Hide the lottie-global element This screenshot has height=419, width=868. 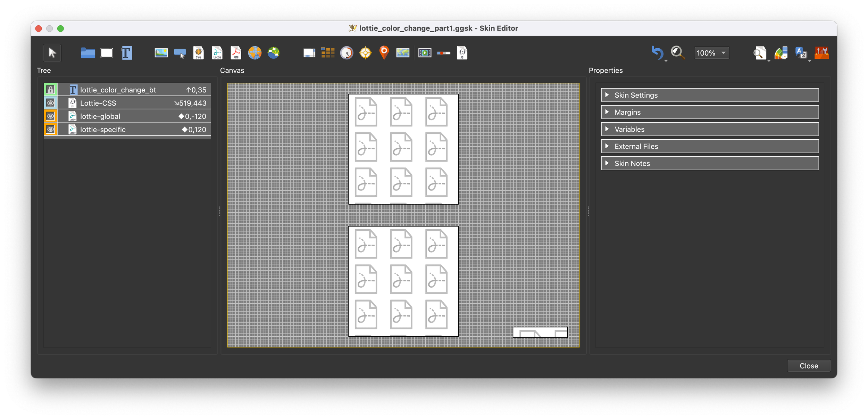click(51, 116)
